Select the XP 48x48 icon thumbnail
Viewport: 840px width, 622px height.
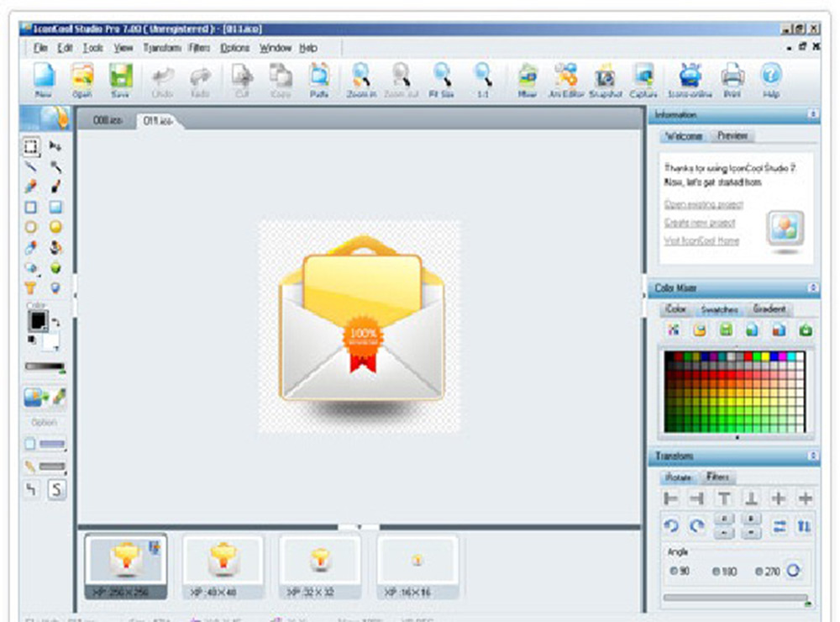(223, 567)
